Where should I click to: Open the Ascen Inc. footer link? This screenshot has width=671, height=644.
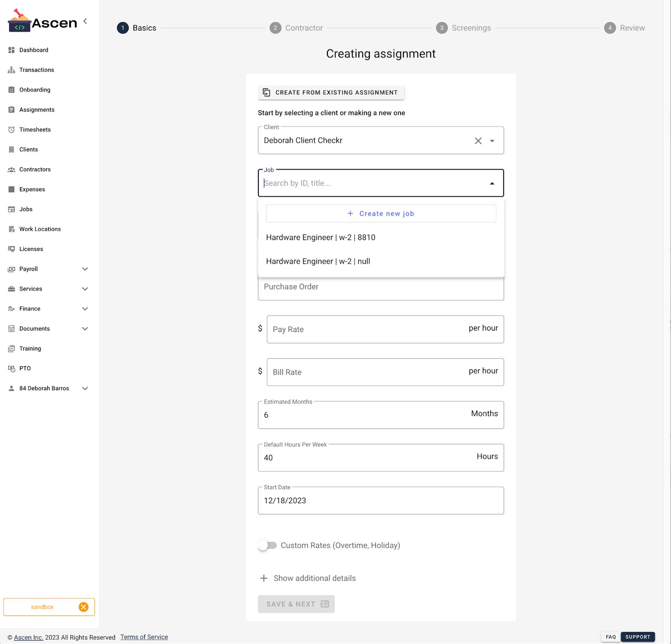tap(29, 637)
